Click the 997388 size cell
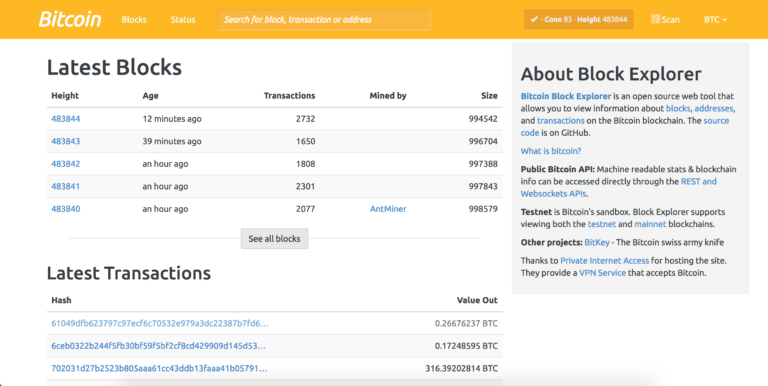The image size is (768, 386). (x=483, y=164)
